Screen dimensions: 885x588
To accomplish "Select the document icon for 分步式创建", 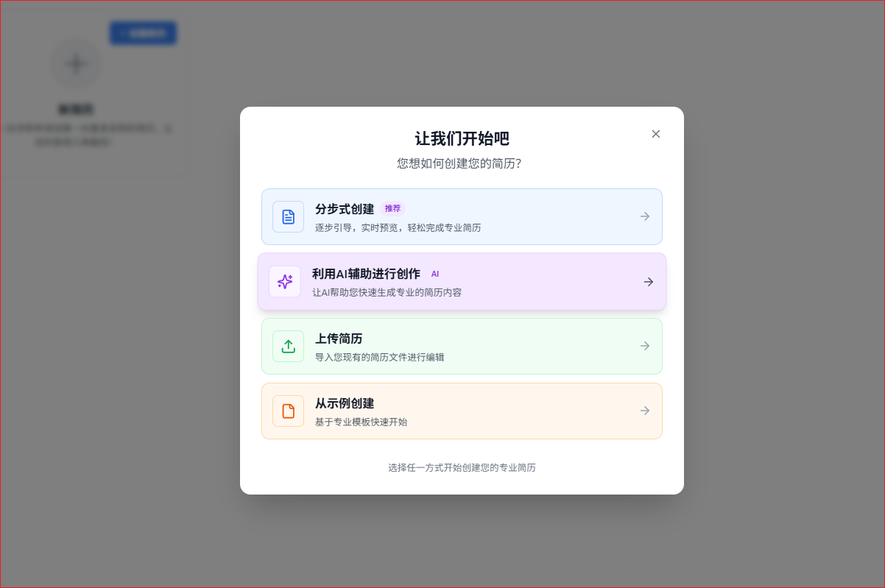I will (288, 216).
